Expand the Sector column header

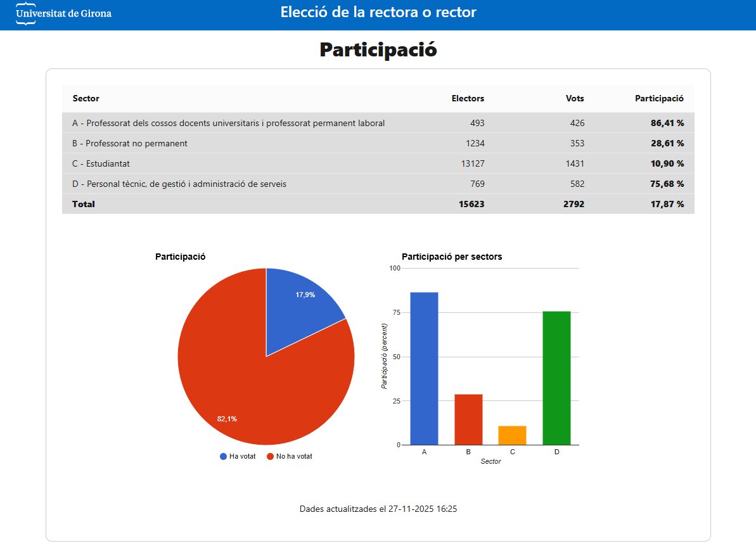pyautogui.click(x=86, y=98)
